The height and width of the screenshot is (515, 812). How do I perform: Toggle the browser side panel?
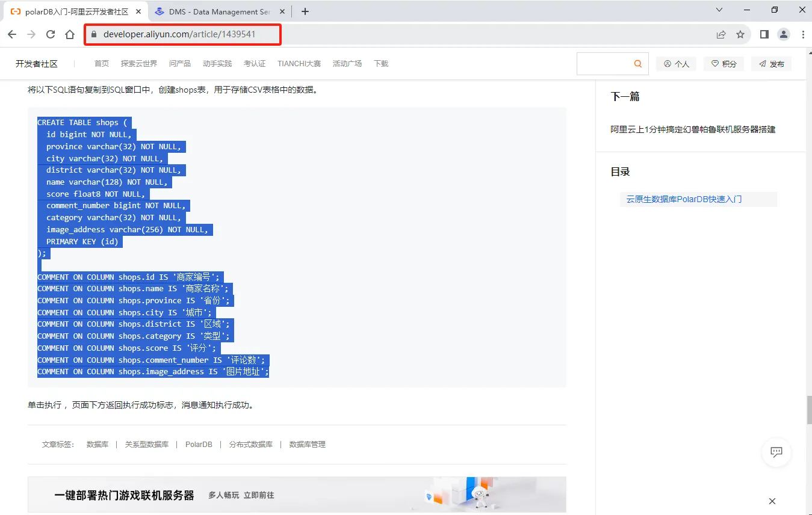tap(764, 34)
